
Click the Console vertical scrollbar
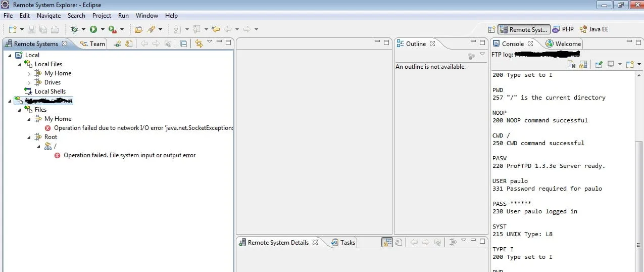click(640, 207)
